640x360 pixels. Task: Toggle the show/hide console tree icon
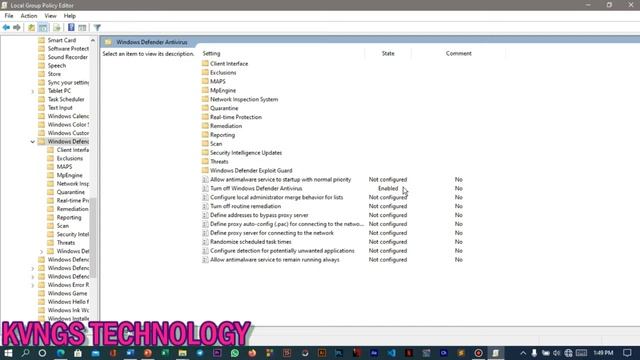43,27
